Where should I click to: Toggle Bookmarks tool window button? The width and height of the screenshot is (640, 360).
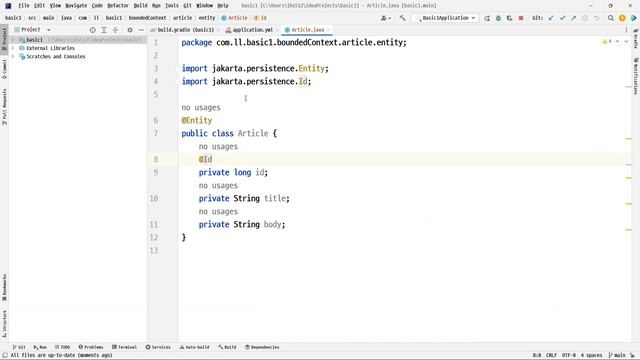point(4,288)
